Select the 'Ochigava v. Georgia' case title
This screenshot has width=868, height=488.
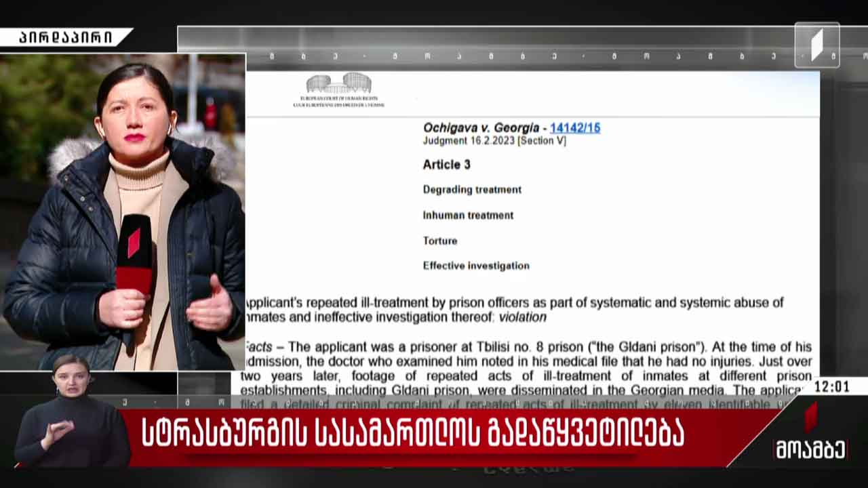click(x=481, y=127)
